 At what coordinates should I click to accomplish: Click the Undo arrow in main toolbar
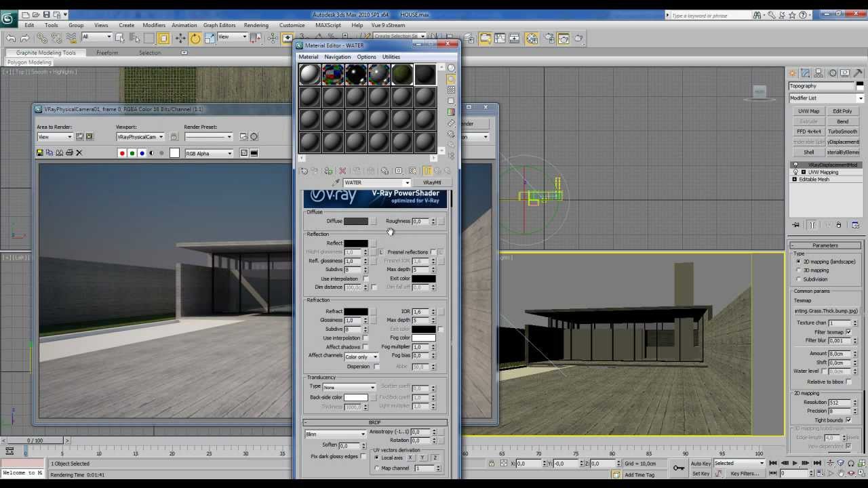11,39
